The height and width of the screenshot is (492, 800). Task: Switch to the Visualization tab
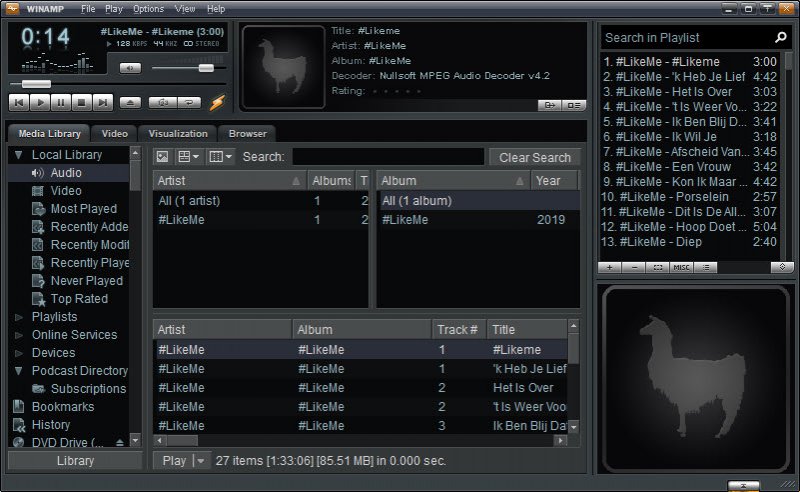(x=178, y=133)
